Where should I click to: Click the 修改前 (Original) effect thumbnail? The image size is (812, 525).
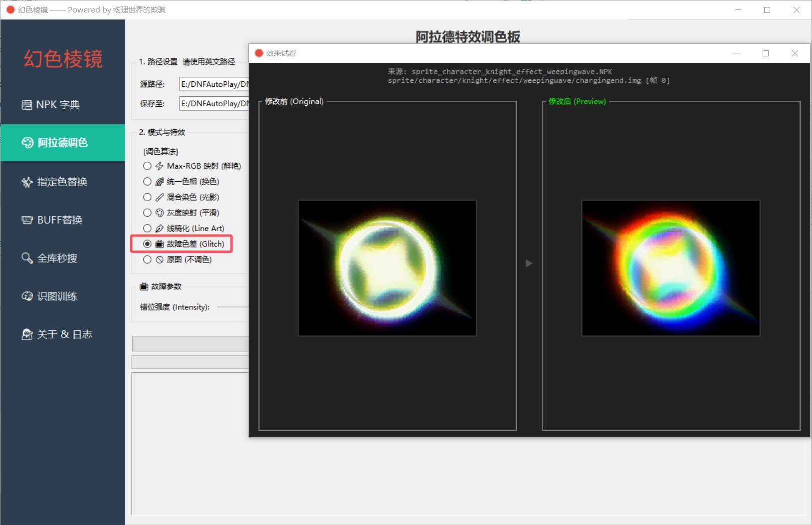387,267
